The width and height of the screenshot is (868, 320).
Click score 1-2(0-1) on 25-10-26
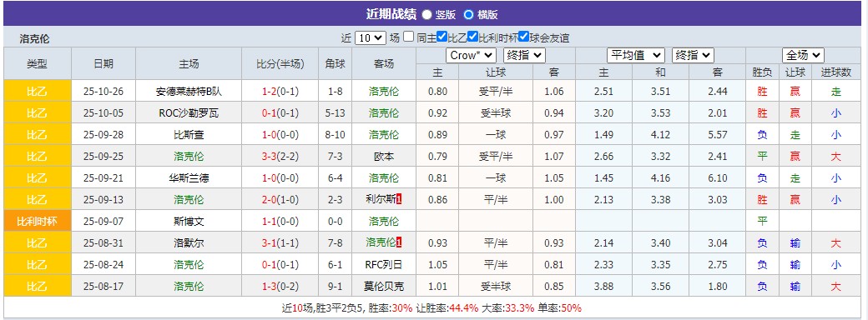280,92
